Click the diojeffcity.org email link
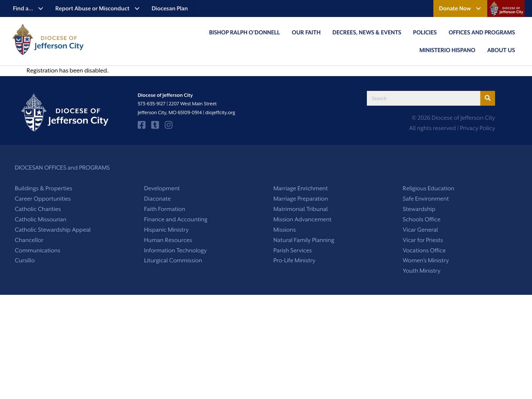Screen dimensions: 532x399 tap(220, 112)
